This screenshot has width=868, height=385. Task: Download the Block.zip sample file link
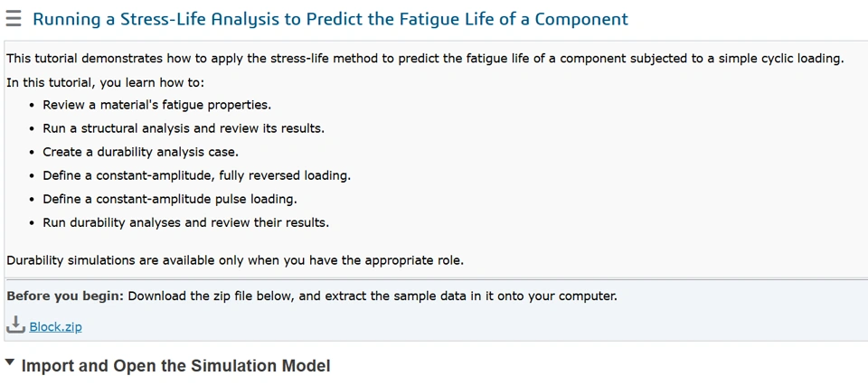(x=55, y=326)
